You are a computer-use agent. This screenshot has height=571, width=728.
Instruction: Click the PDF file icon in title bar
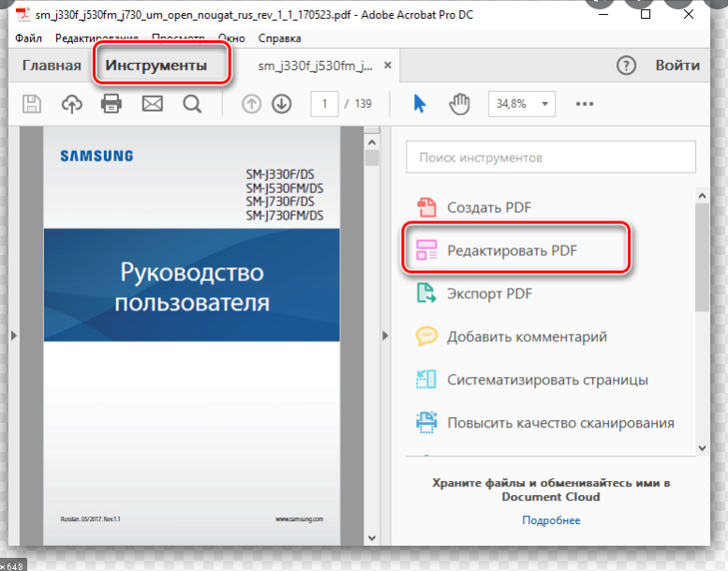[23, 14]
